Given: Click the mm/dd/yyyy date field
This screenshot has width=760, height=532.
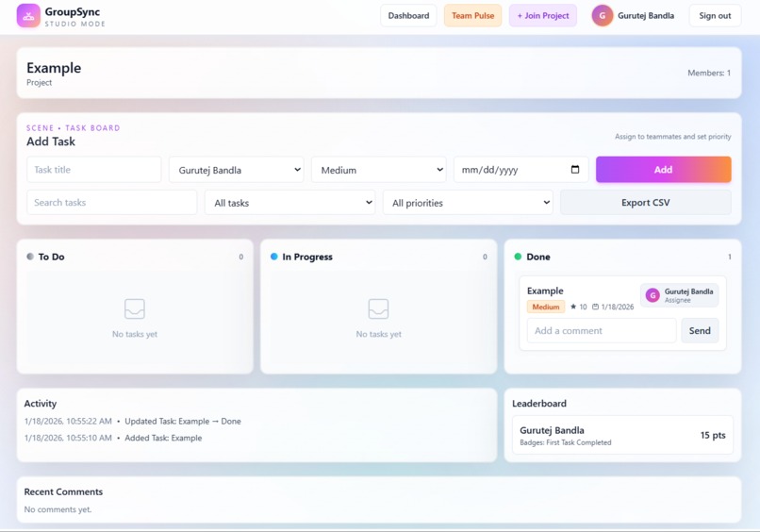Looking at the screenshot, I should (521, 170).
